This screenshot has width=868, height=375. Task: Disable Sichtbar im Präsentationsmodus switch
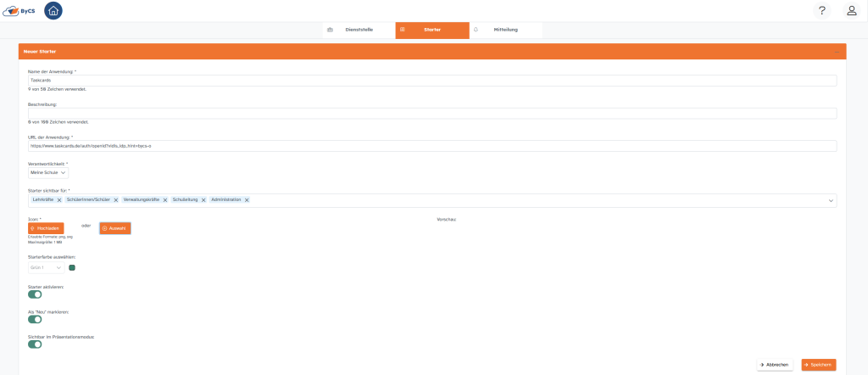(x=35, y=344)
